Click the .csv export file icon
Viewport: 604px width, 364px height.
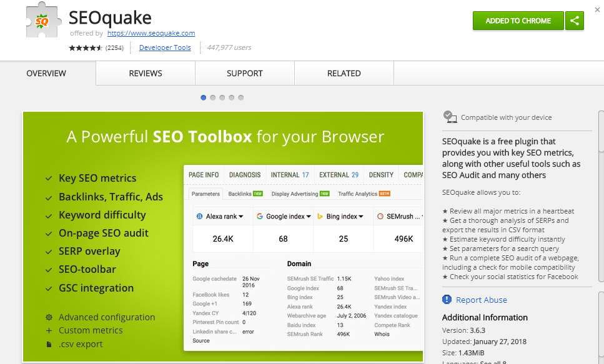[49, 344]
